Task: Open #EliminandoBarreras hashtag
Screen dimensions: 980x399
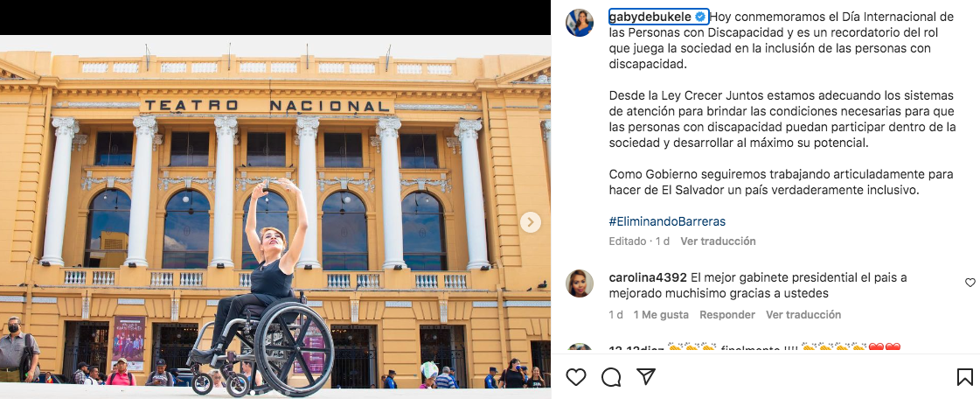Action: coord(667,221)
